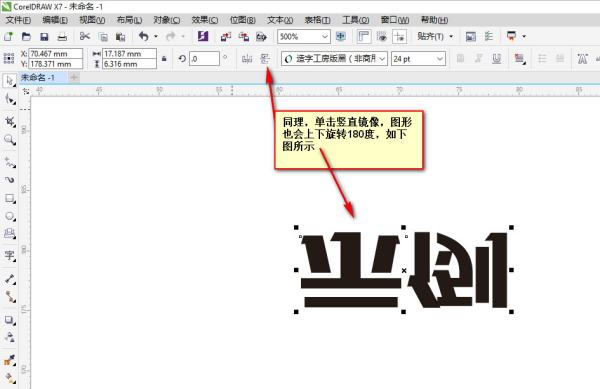
Task: Open the 帮助(H) menu
Action: 434,20
